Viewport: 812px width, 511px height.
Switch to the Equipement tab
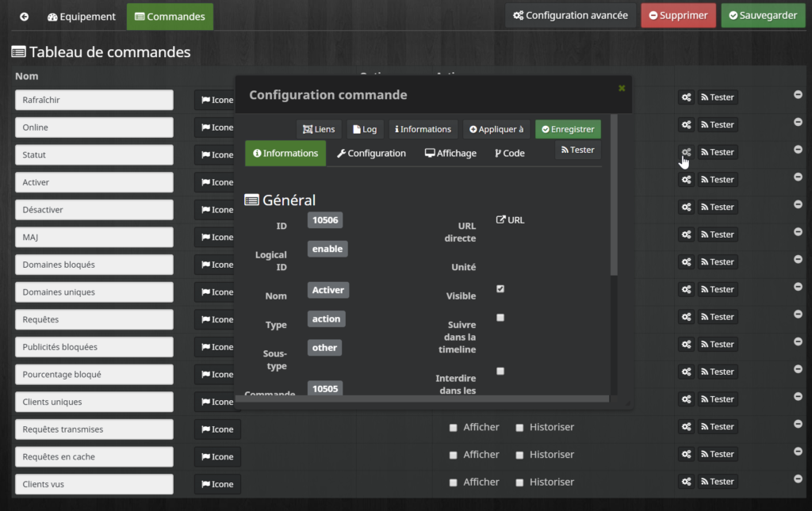[x=82, y=17]
